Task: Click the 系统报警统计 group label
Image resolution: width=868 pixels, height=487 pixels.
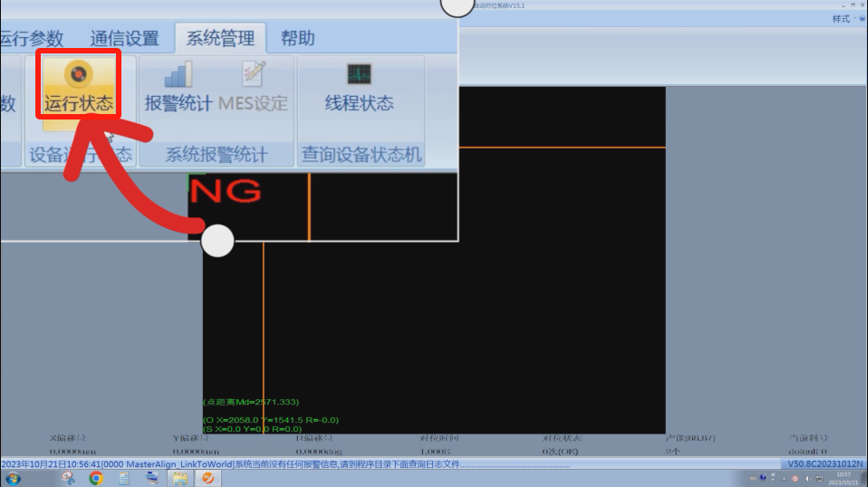Action: (x=216, y=156)
